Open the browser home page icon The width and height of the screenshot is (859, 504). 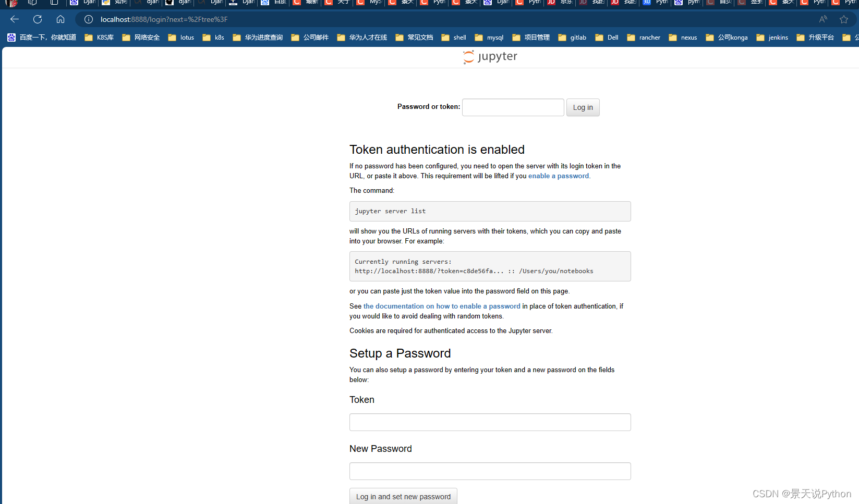pos(61,19)
